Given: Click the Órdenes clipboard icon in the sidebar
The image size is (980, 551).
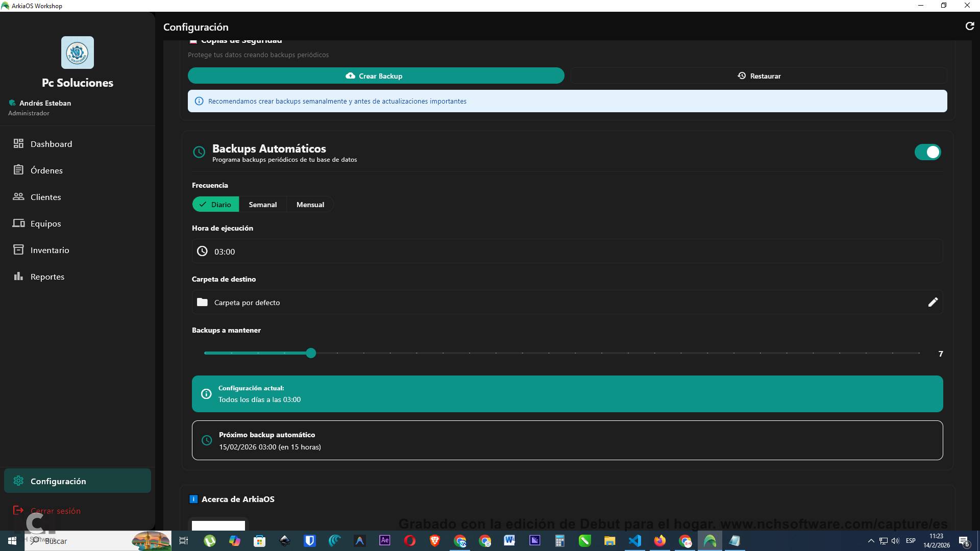Looking at the screenshot, I should pyautogui.click(x=18, y=170).
